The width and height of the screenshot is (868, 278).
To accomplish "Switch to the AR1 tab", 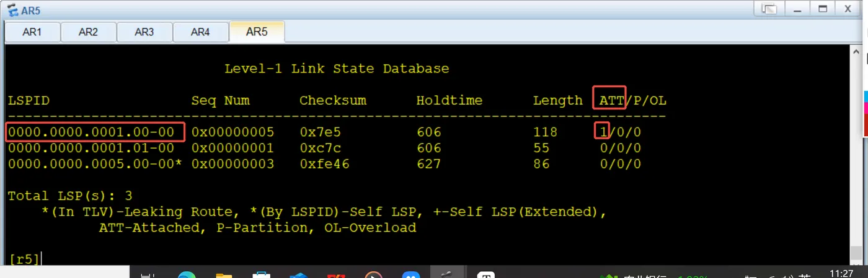I will point(32,32).
